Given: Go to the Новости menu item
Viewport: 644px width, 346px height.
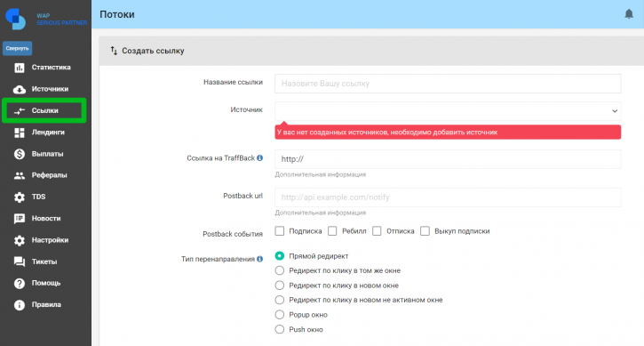Looking at the screenshot, I should 45,219.
